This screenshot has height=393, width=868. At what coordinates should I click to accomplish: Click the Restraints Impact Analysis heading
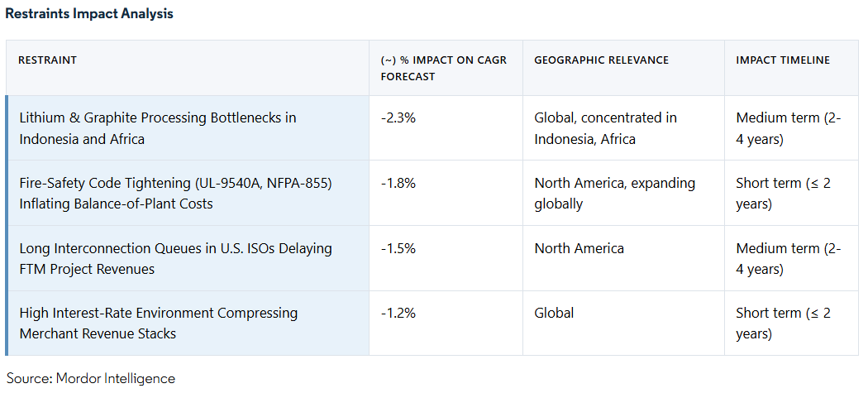pyautogui.click(x=89, y=14)
